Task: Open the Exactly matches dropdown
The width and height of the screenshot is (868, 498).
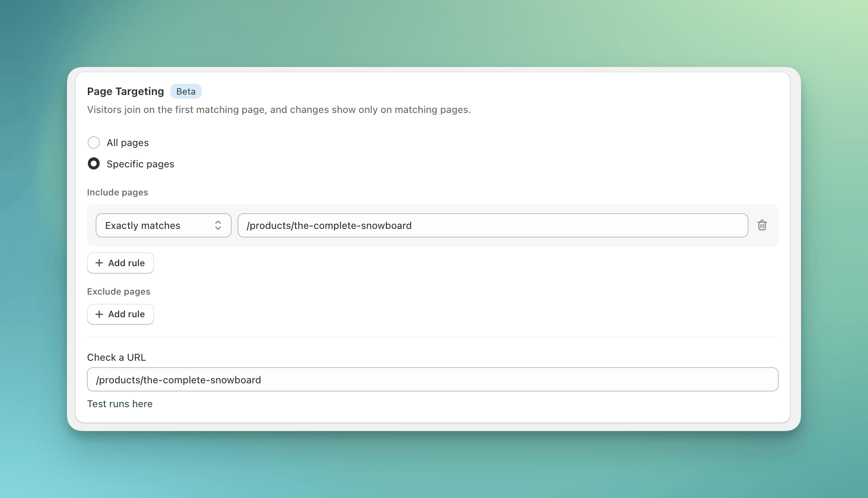Action: (163, 226)
